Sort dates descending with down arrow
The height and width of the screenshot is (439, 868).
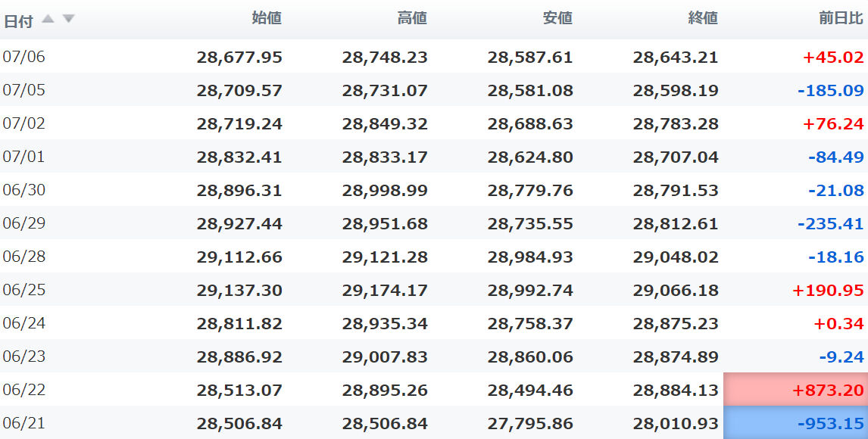point(68,19)
